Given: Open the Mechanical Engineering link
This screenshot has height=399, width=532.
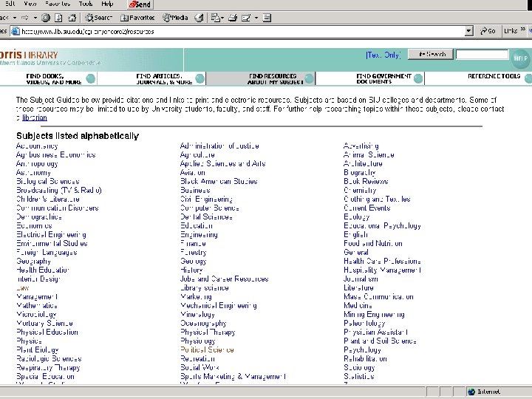Looking at the screenshot, I should click(219, 305).
